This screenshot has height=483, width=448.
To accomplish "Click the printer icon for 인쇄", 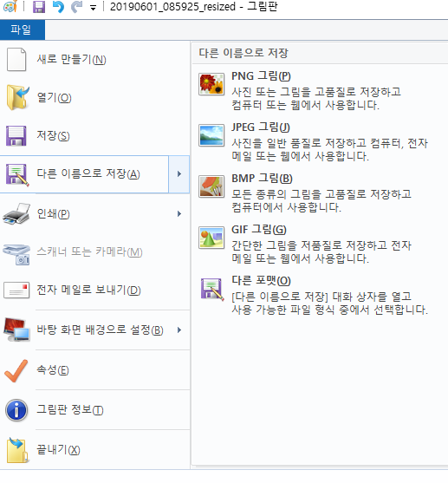I will (16, 214).
